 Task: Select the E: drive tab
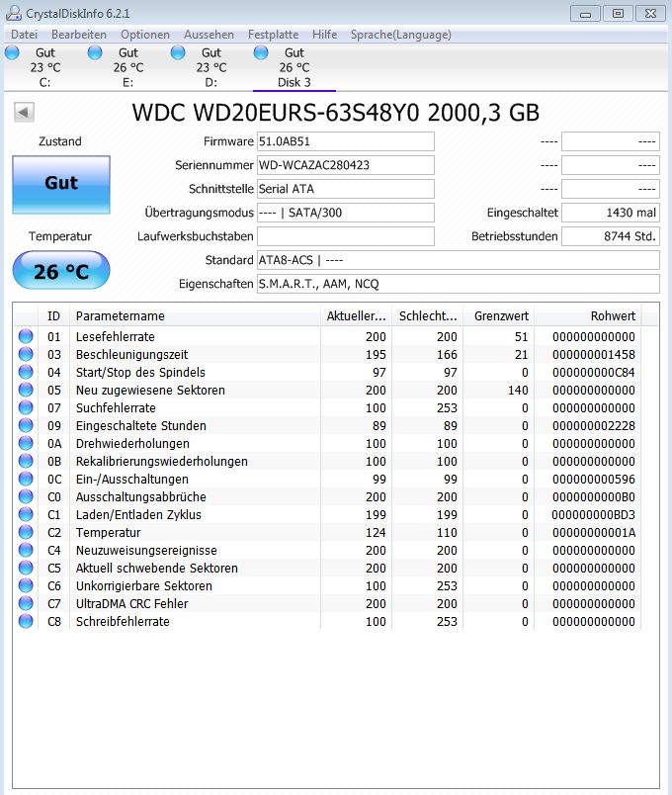(127, 67)
